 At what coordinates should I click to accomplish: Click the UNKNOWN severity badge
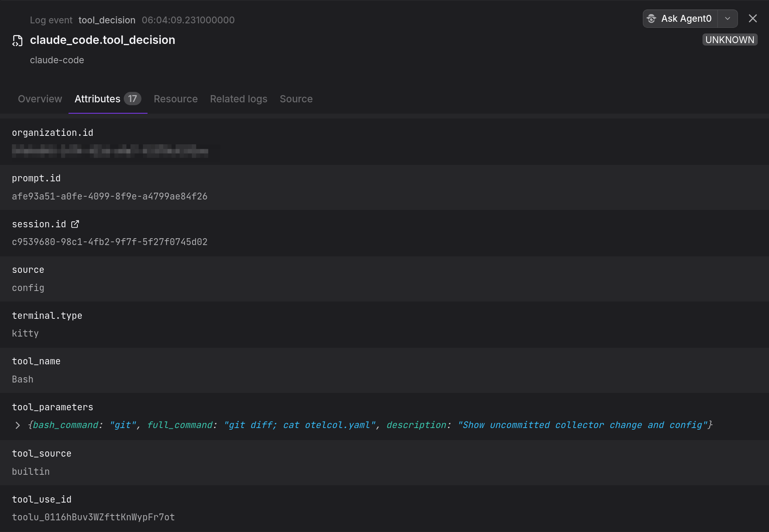coord(730,39)
